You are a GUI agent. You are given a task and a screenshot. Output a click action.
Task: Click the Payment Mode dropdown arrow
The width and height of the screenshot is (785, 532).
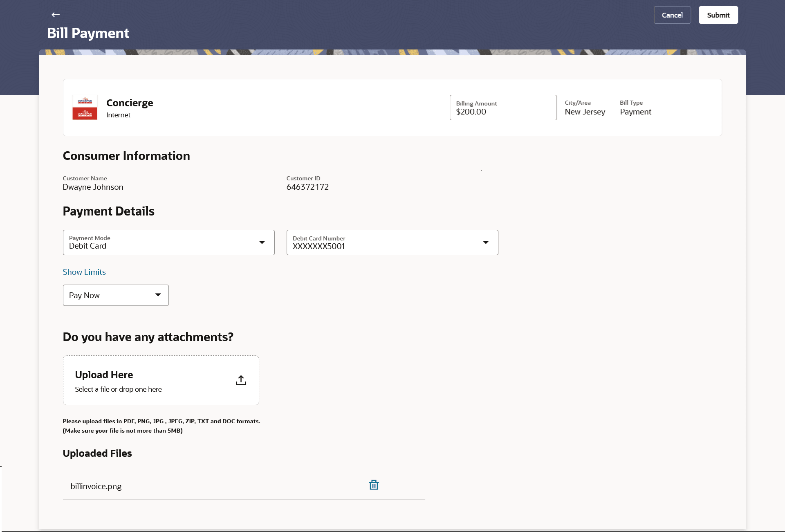click(262, 242)
